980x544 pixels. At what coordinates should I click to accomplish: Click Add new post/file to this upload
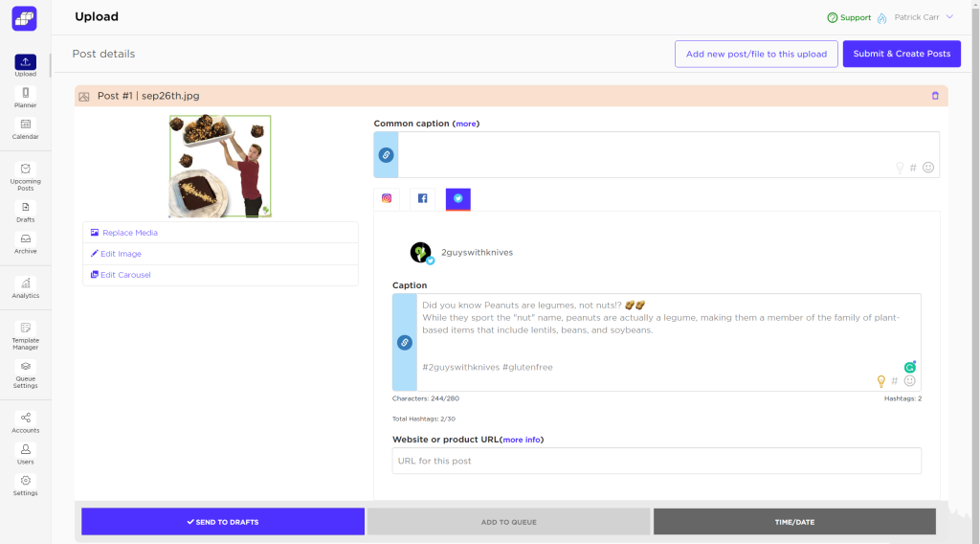756,54
